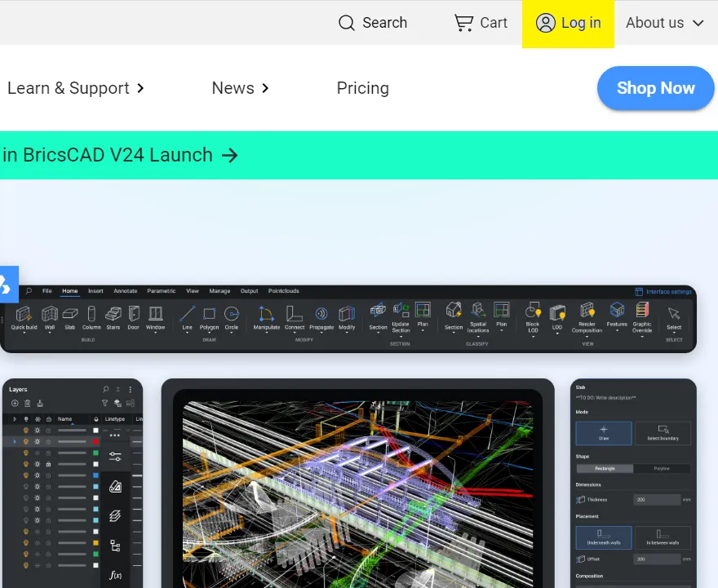This screenshot has height=588, width=718.
Task: Add a new layer with the plus icon
Action: (x=15, y=403)
